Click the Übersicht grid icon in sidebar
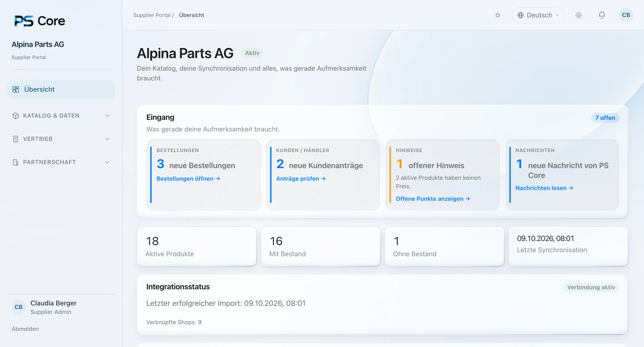644x347 pixels. tap(16, 89)
